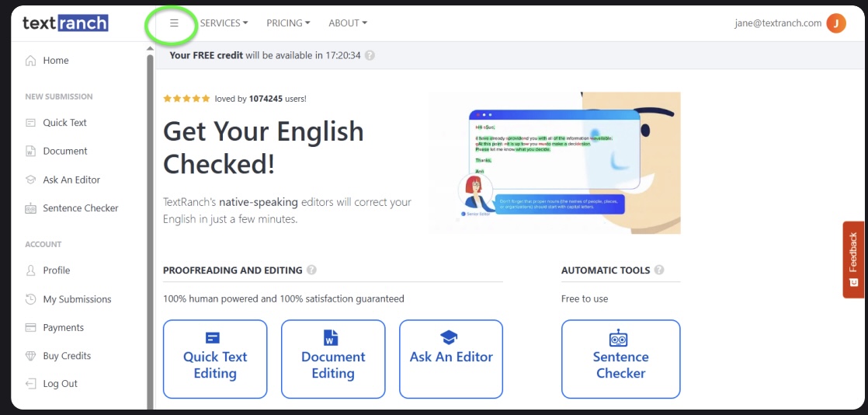This screenshot has width=868, height=415.
Task: Click the 'Free to use' text
Action: pos(585,298)
